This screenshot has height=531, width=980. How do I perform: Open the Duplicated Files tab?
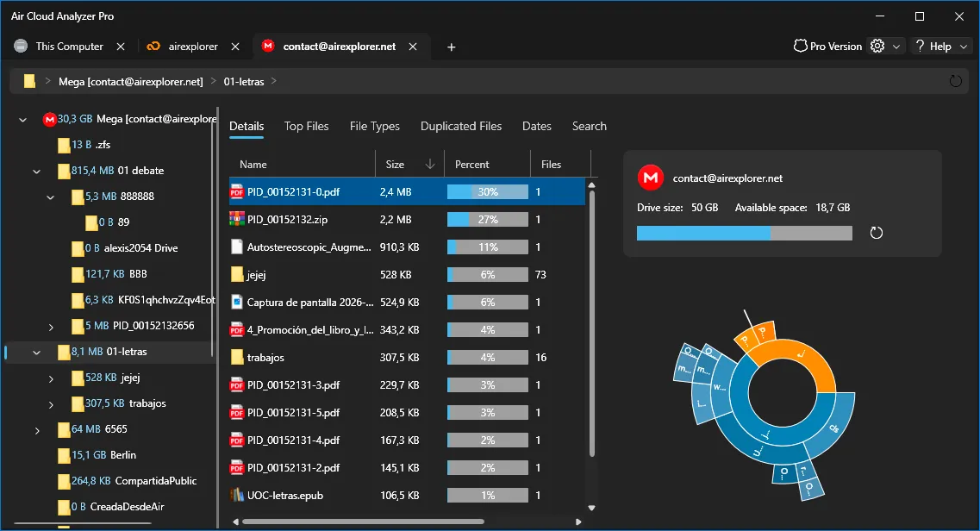(461, 126)
